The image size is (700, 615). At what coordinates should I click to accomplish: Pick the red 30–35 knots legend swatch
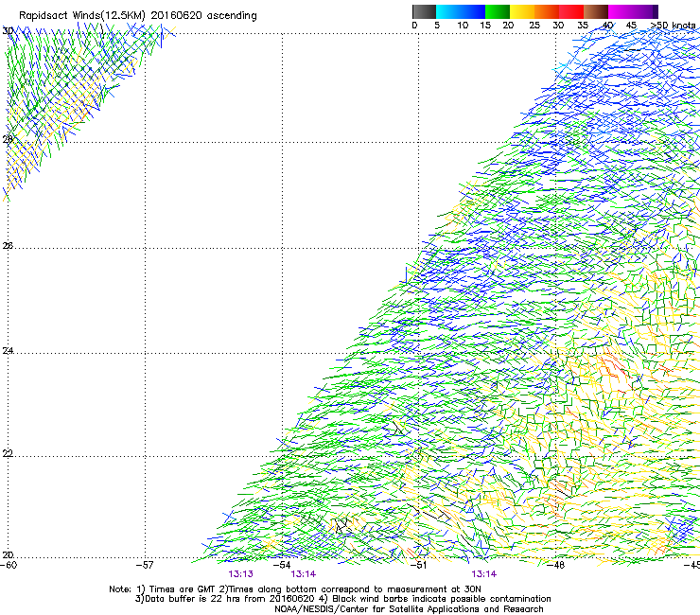click(571, 11)
